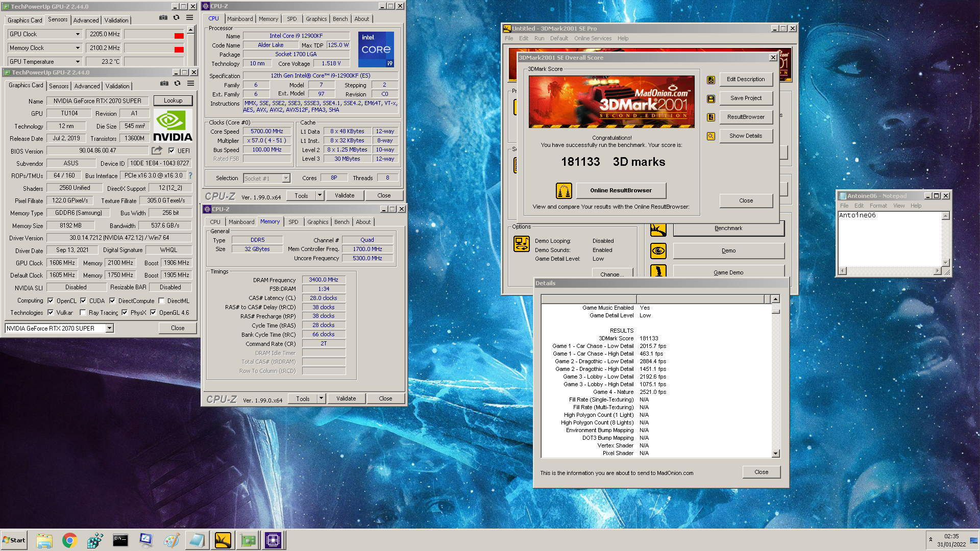Switch to Mainboard tab in upper CPU-Z

(240, 19)
